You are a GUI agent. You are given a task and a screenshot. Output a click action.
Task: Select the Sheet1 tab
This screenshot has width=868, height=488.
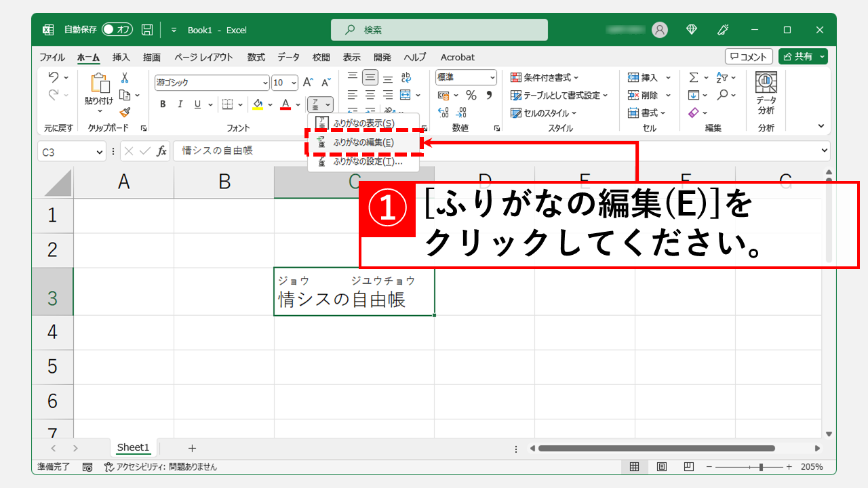point(133,447)
